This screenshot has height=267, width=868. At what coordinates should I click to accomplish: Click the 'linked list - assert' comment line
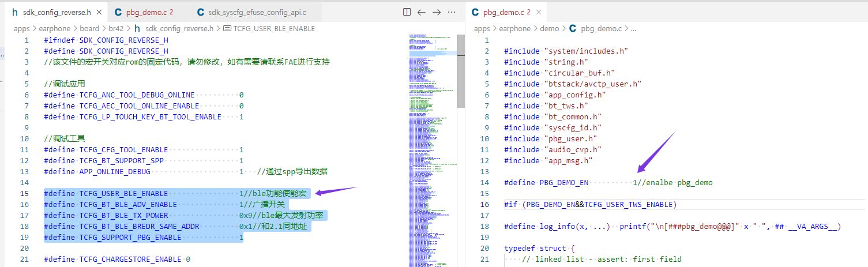[x=601, y=259]
